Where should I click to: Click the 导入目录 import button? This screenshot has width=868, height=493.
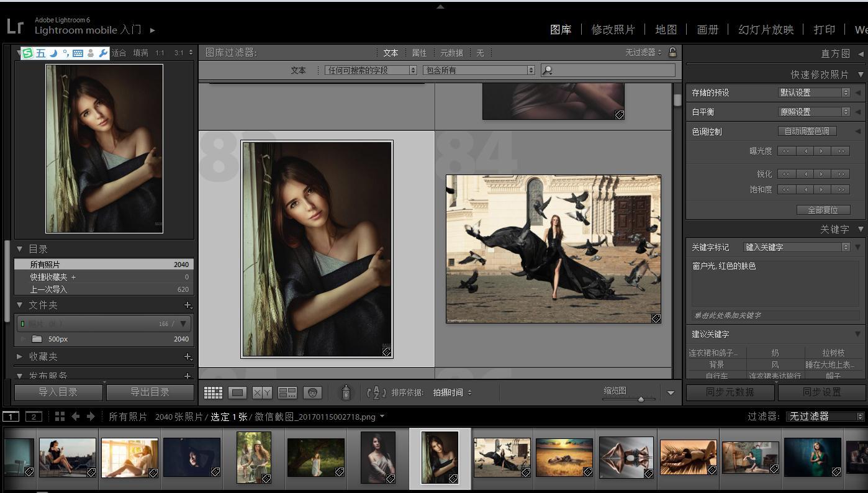(58, 392)
